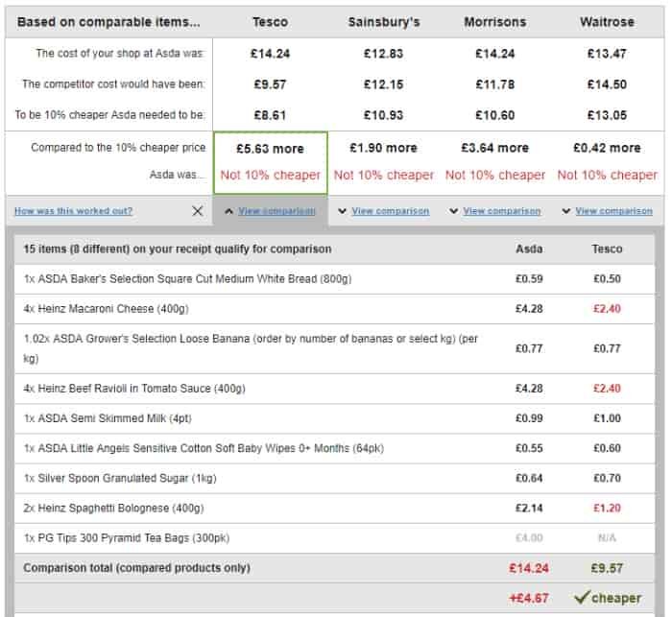Select the PG Tips Pyramid Tea Bags row
The width and height of the screenshot is (672, 617).
tap(334, 538)
